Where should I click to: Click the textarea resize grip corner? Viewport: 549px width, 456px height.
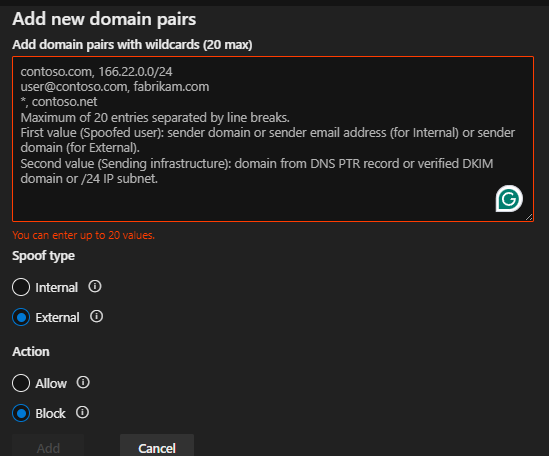pos(529,217)
